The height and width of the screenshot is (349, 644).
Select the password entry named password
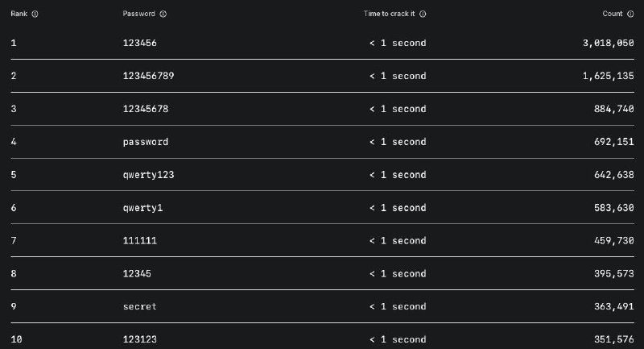pos(145,142)
